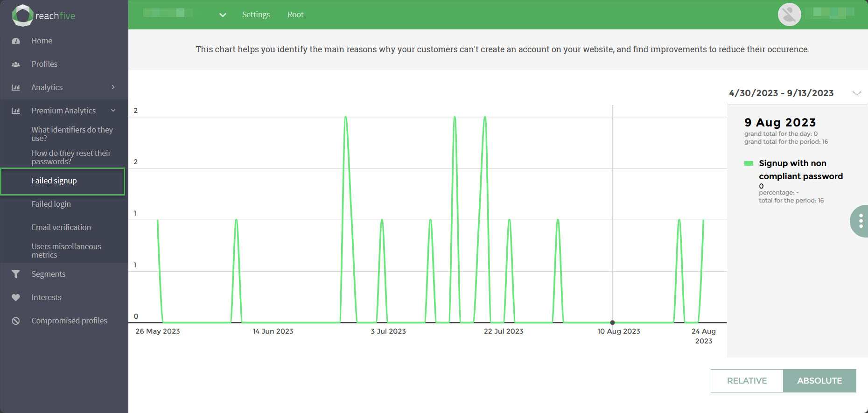Click the user avatar icon

(x=790, y=14)
